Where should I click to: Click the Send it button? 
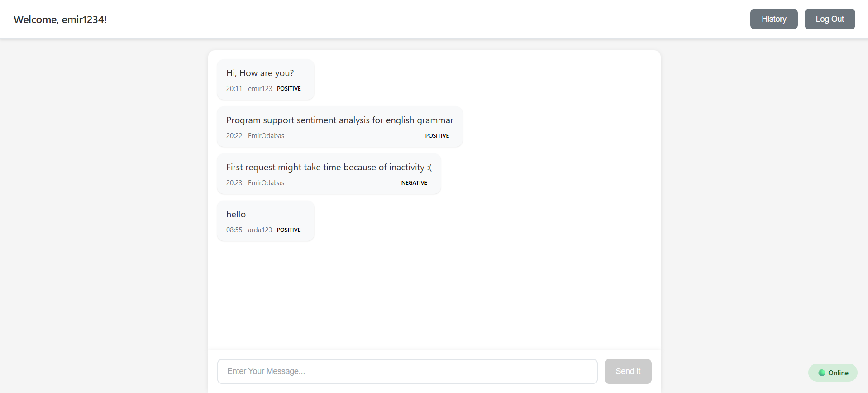click(628, 371)
